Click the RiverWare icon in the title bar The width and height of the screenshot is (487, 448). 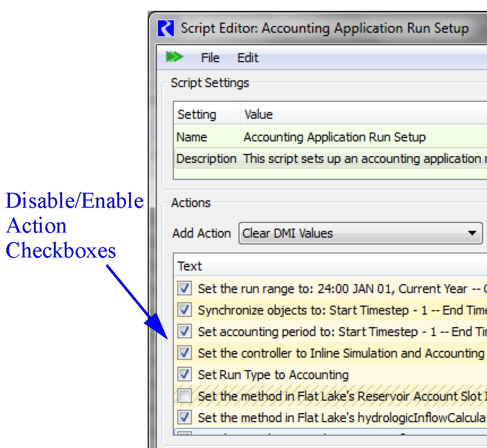pos(166,29)
